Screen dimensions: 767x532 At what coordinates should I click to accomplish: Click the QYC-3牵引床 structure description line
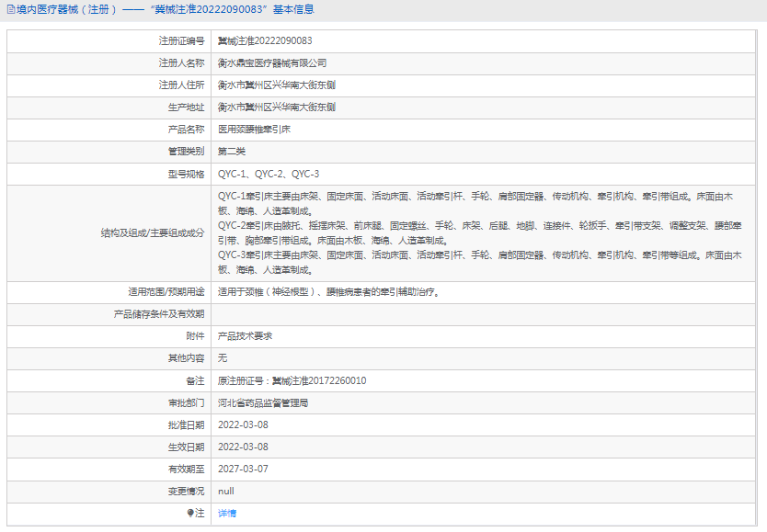(480, 262)
